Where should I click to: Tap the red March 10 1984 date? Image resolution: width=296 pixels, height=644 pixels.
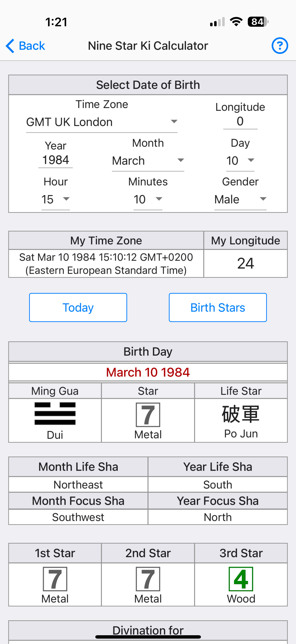[148, 372]
